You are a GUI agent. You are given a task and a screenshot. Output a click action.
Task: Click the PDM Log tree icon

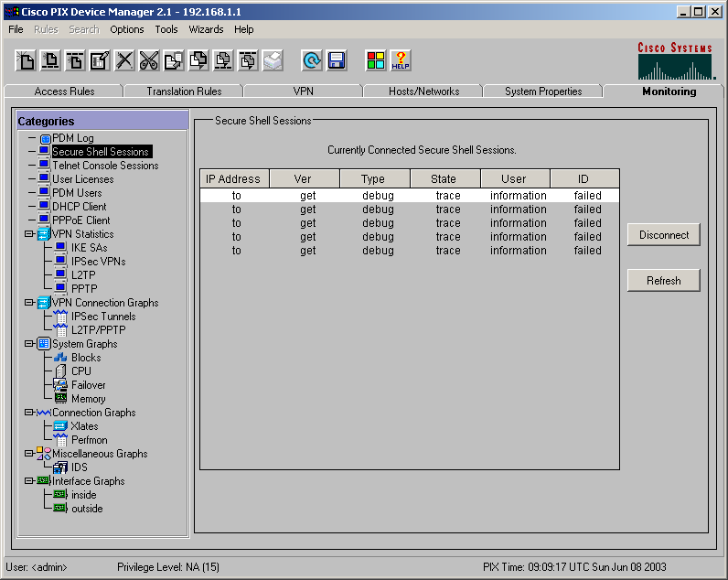[x=45, y=138]
